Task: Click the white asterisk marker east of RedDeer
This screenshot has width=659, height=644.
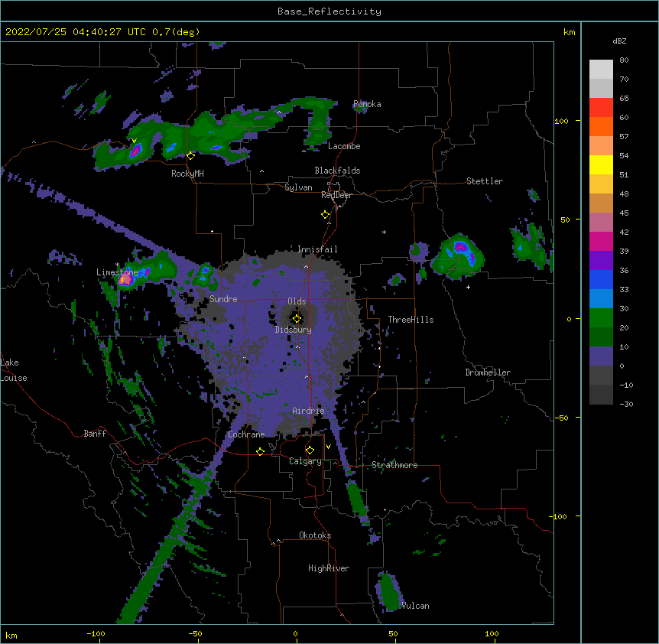Action: pos(384,232)
